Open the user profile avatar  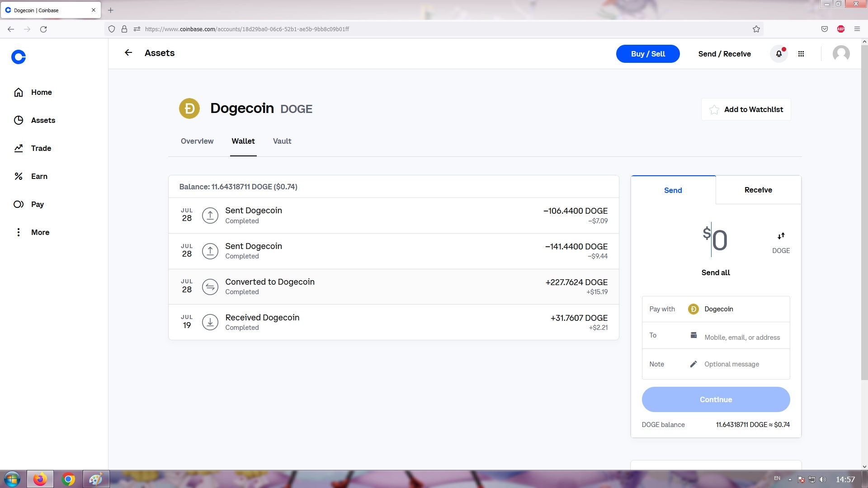pos(841,54)
